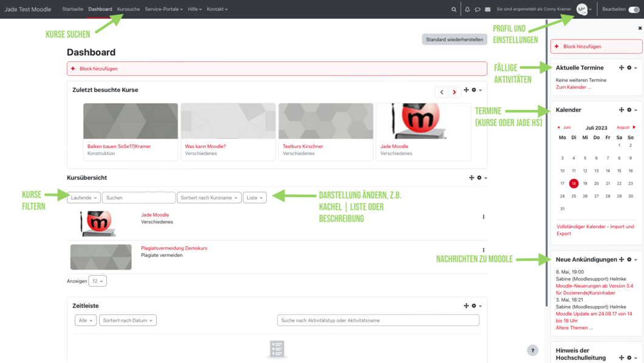The height and width of the screenshot is (363, 644).
Task: Expand Aktuelle Termine block actions chevron
Action: (x=635, y=68)
